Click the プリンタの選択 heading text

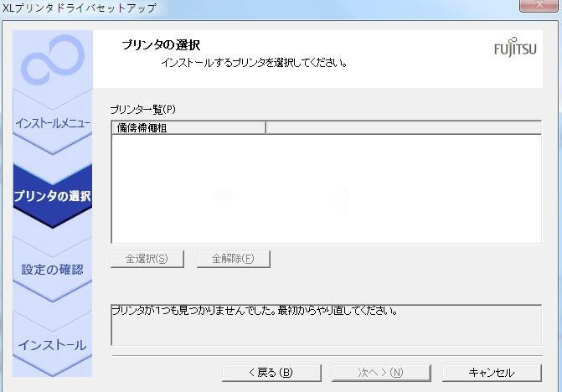pyautogui.click(x=161, y=45)
